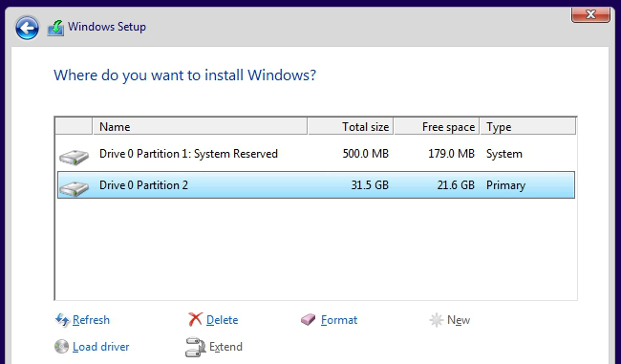Click the heading Where do you want to install Windows?
Viewport: 621px width, 364px height.
click(x=185, y=75)
